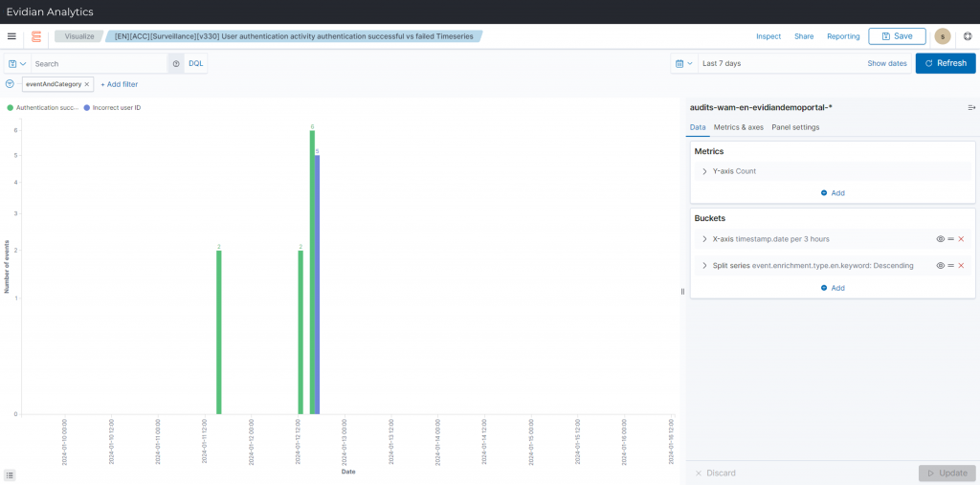
Task: Select the eventAndCategory filter pill
Action: coord(54,84)
